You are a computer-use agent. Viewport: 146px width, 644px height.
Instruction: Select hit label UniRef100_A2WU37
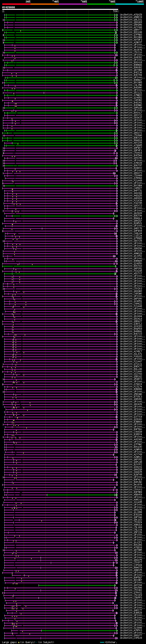click(131, 42)
